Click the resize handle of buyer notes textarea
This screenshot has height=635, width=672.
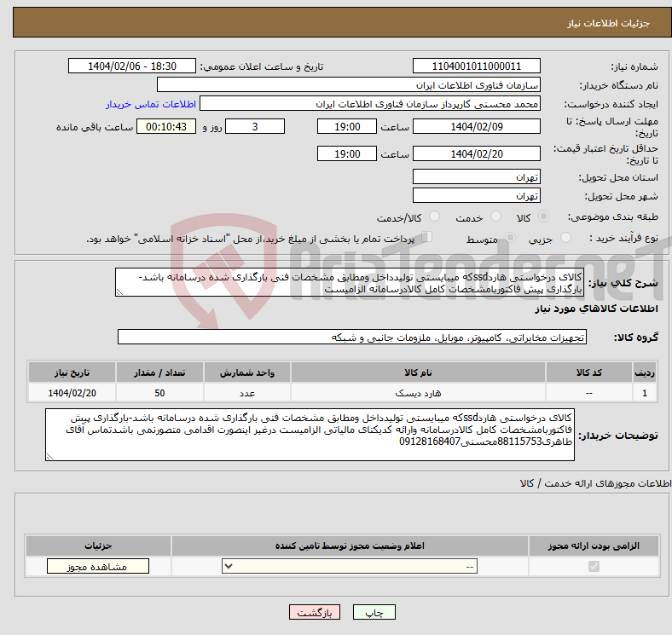pos(49,457)
